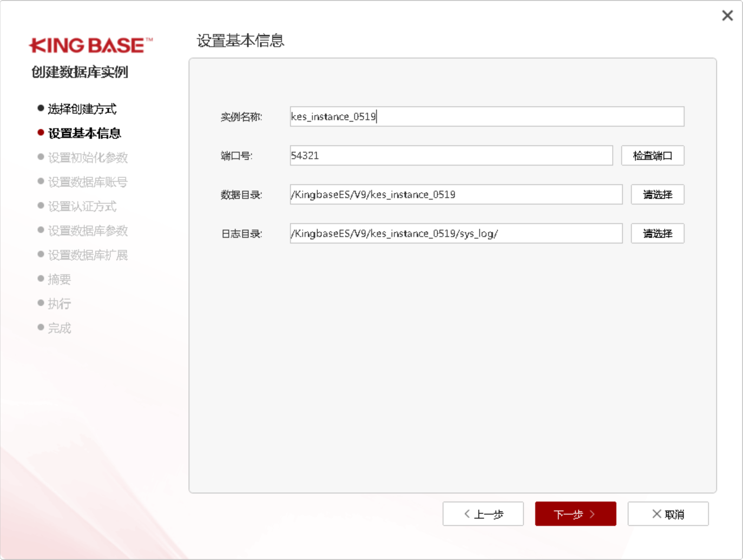
Task: Browse for the 日志目录 with 请选择
Action: (x=657, y=234)
